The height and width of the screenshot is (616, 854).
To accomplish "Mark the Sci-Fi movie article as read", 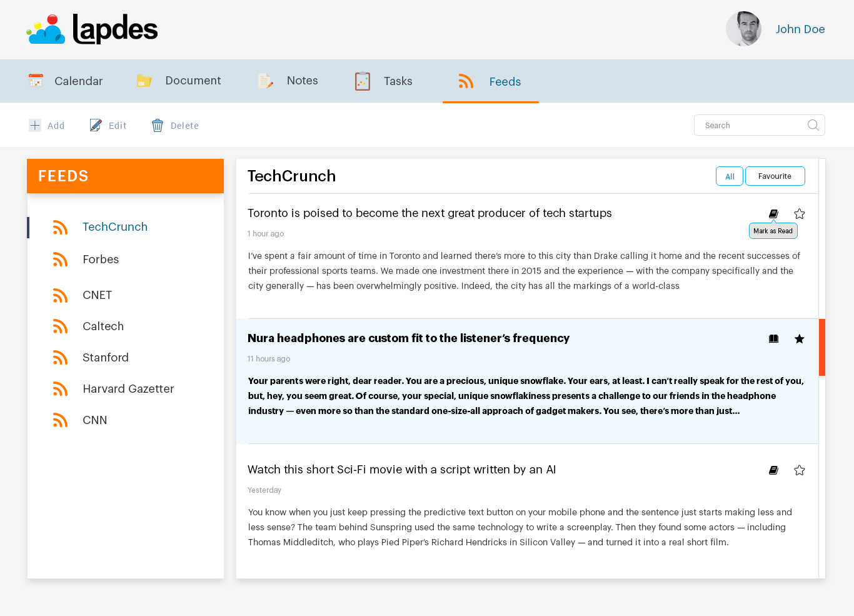I will pyautogui.click(x=773, y=470).
